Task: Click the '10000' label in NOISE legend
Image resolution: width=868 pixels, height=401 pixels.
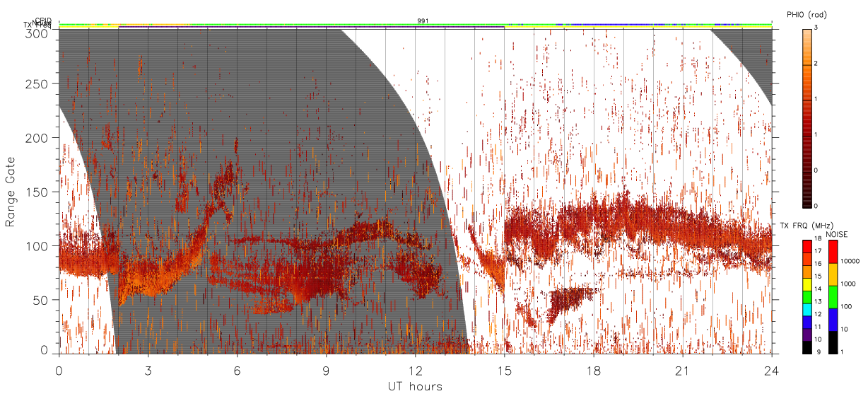Action: click(x=849, y=262)
